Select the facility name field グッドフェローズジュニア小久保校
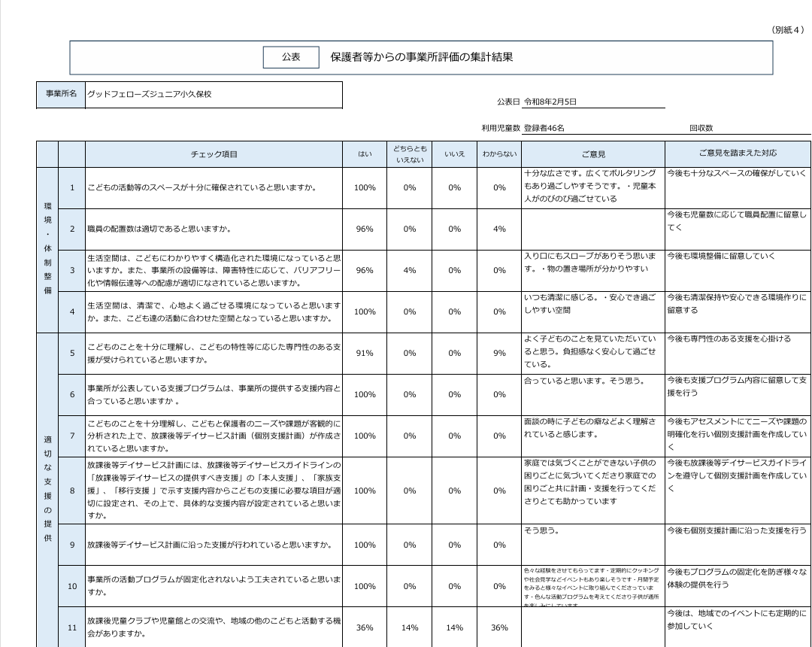 click(150, 95)
